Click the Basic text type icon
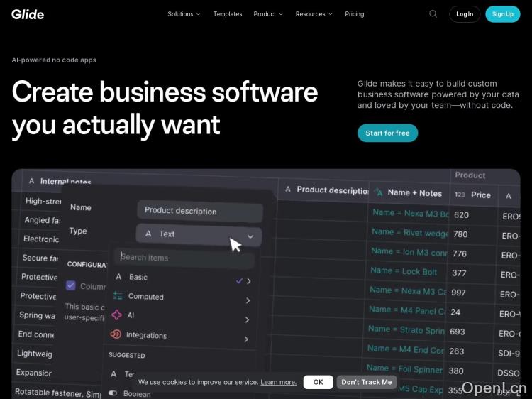Screen dimensions: 532x399 tap(118, 277)
